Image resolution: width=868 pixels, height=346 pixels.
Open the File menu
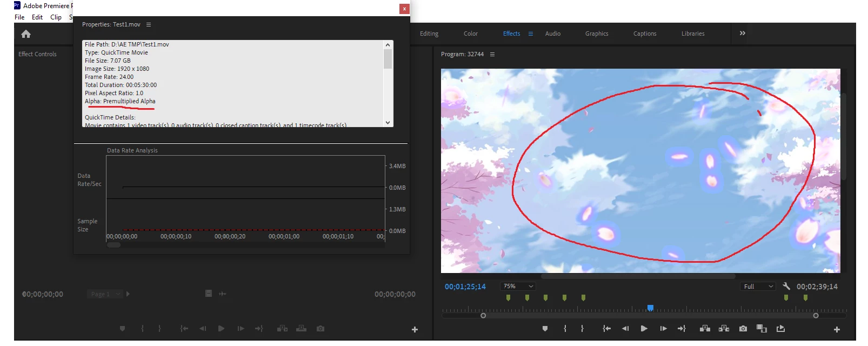tap(19, 17)
